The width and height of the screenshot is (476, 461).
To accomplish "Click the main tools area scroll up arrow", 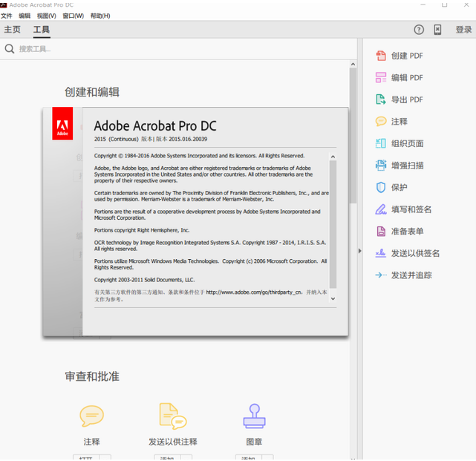I will (x=353, y=64).
